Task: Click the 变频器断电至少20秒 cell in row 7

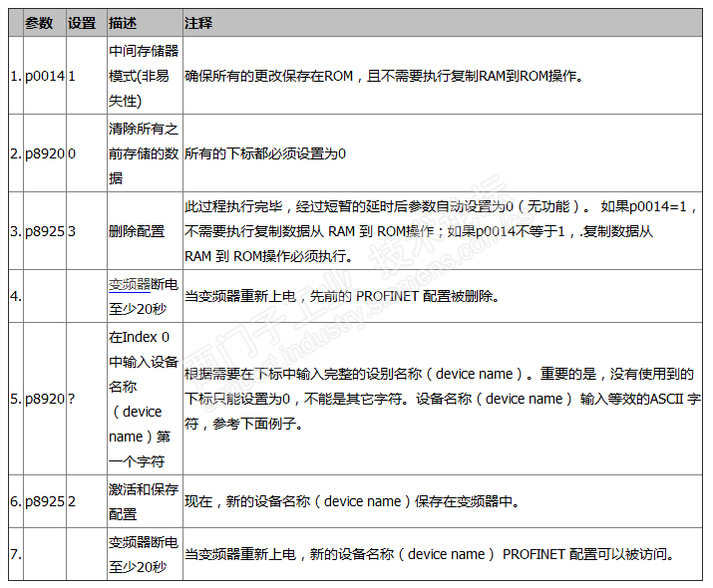Action: 144,554
